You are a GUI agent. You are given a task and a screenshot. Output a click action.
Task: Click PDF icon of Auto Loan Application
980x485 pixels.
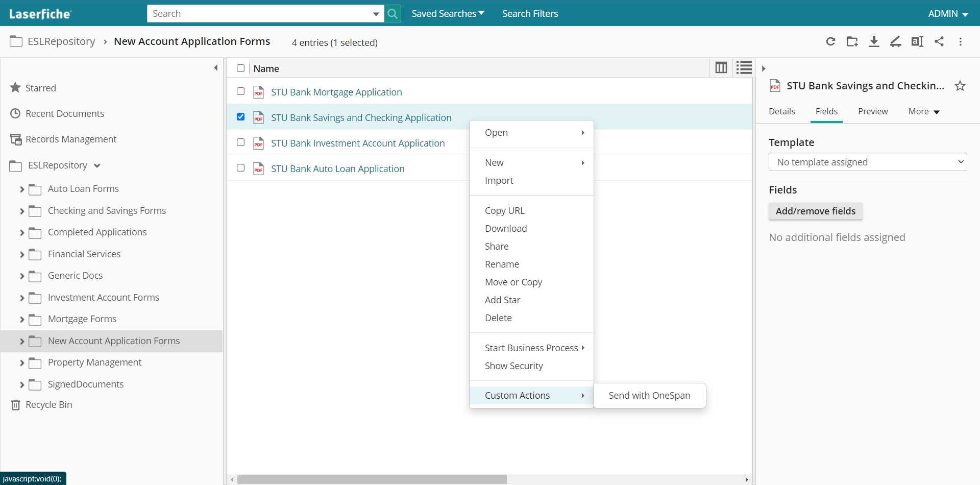[x=259, y=168]
